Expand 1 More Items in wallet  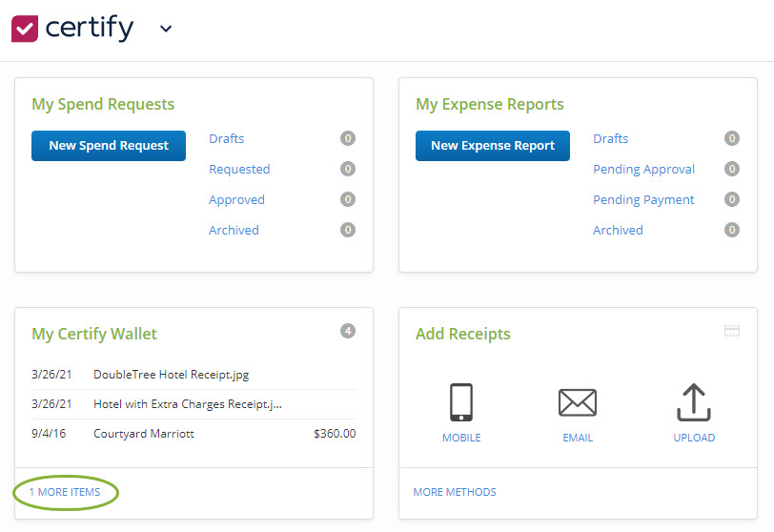tap(65, 492)
